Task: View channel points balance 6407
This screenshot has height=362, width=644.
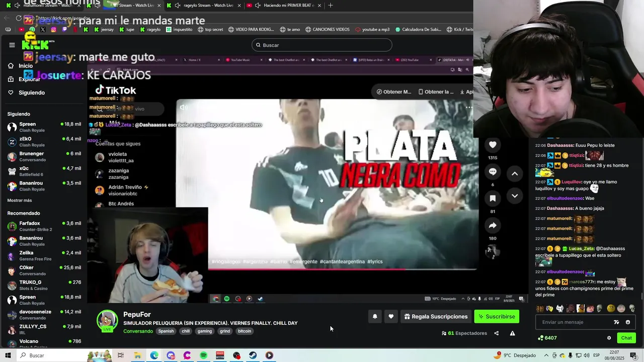Action: 547,338
